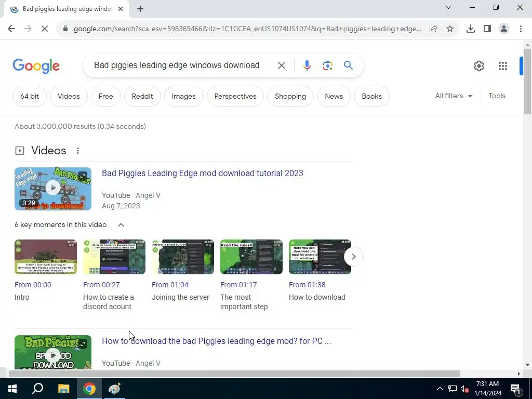The image size is (532, 399).
Task: Stop page loading with the X button
Action: [x=45, y=29]
